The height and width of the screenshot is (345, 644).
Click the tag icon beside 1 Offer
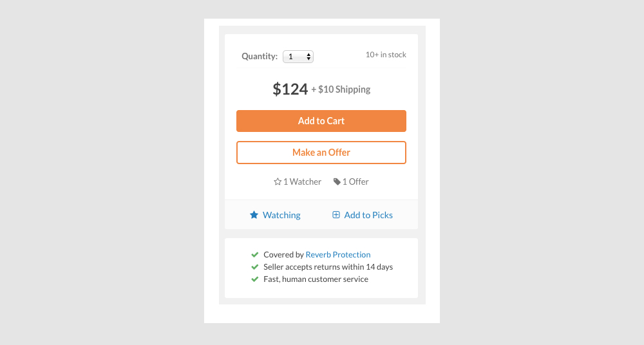337,182
